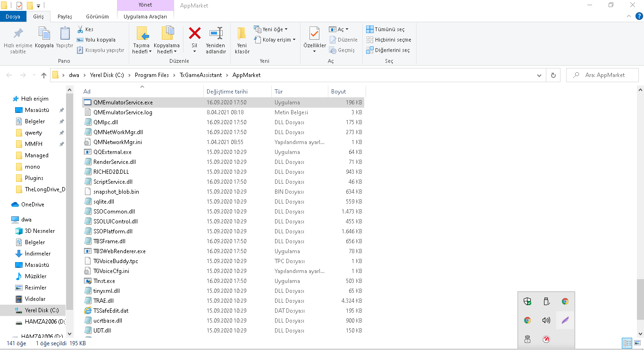Select the TBSWebRenderer.exe file
Image resolution: width=644 pixels, height=350 pixels.
click(223, 251)
